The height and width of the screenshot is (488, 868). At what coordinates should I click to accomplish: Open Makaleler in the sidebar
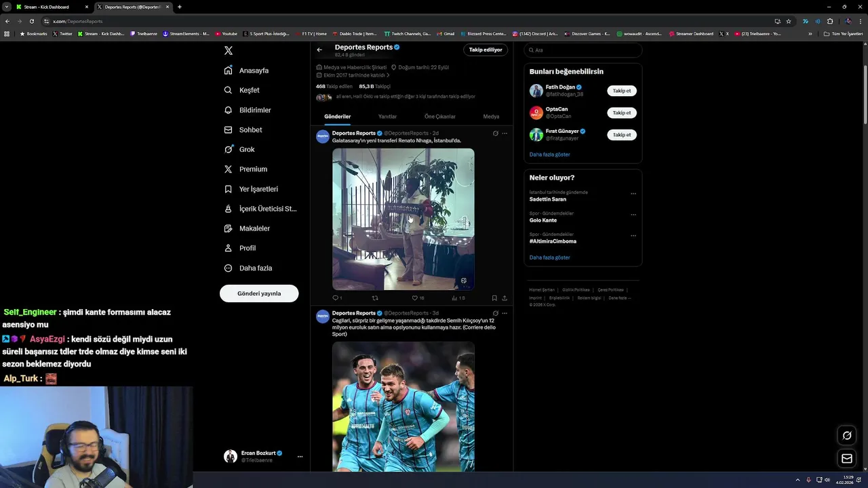(247, 228)
